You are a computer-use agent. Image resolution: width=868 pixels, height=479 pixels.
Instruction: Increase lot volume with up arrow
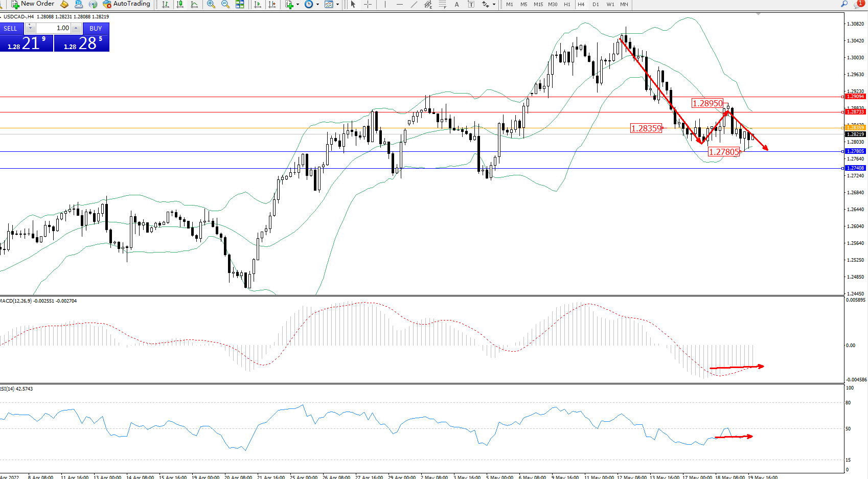[76, 28]
